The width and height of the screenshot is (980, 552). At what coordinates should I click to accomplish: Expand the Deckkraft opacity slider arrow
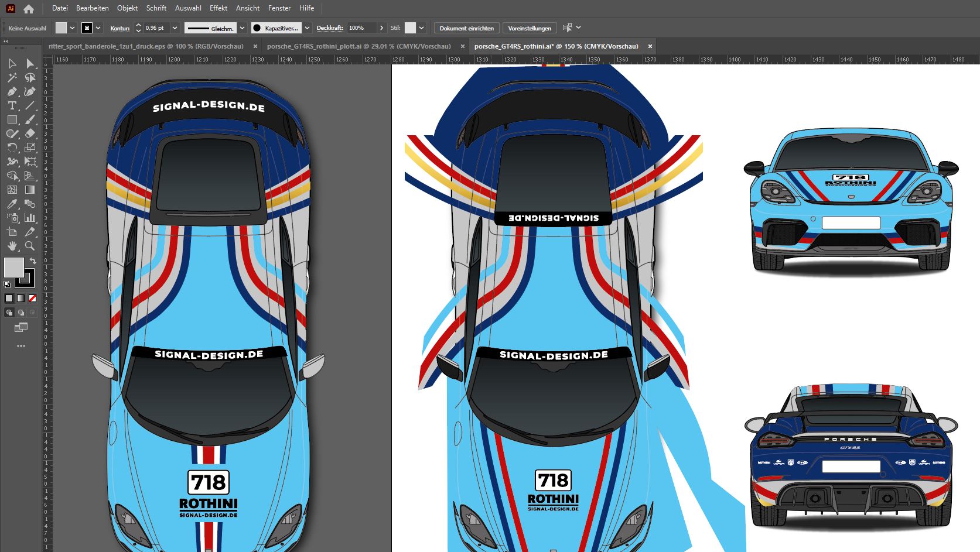(382, 28)
